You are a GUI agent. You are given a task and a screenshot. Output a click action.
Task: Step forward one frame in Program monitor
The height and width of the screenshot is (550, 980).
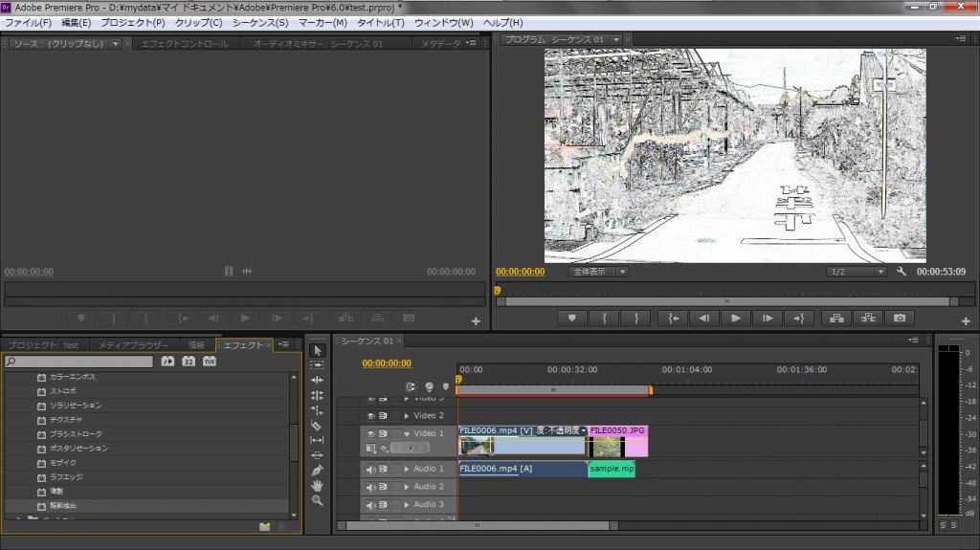(768, 319)
